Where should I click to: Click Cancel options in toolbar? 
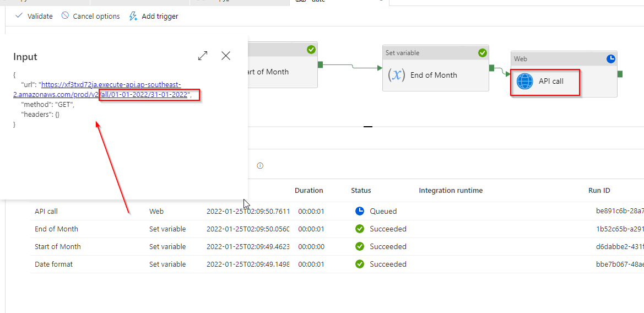[90, 17]
